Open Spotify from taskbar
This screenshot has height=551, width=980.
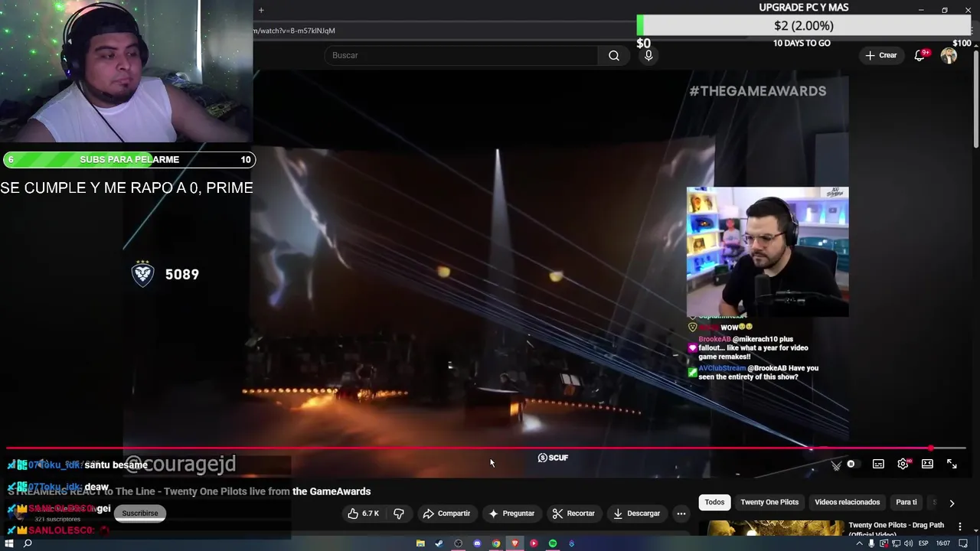(553, 543)
